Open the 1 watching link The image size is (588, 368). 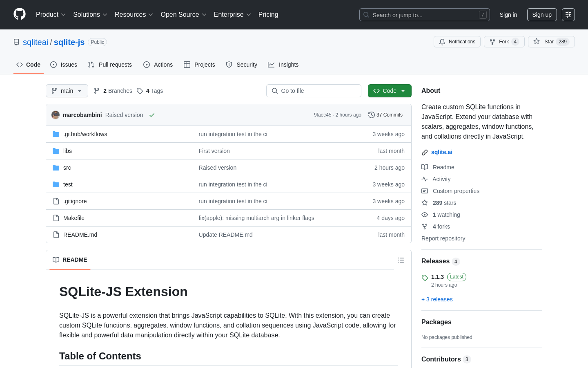point(441,215)
